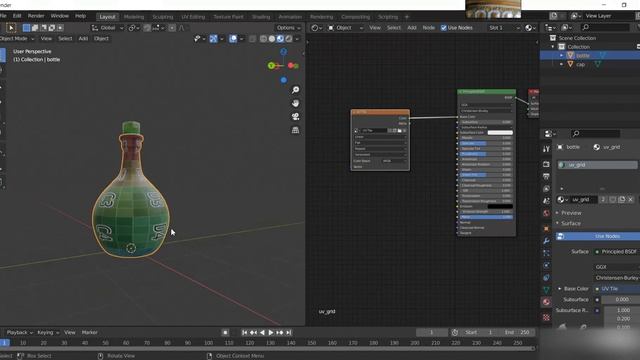Play the animation forward

(271, 333)
